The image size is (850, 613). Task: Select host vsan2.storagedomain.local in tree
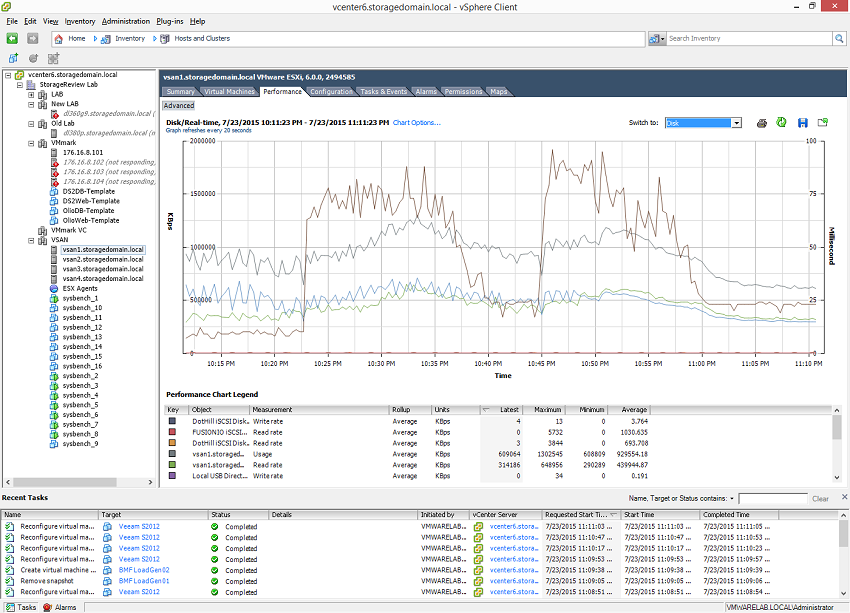[x=103, y=259]
